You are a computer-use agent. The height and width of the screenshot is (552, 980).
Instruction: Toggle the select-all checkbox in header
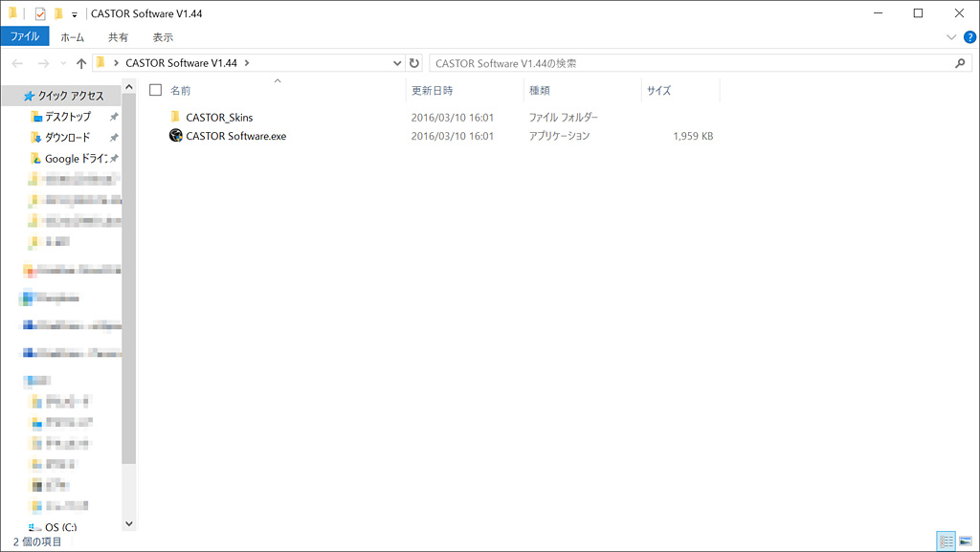[x=155, y=90]
